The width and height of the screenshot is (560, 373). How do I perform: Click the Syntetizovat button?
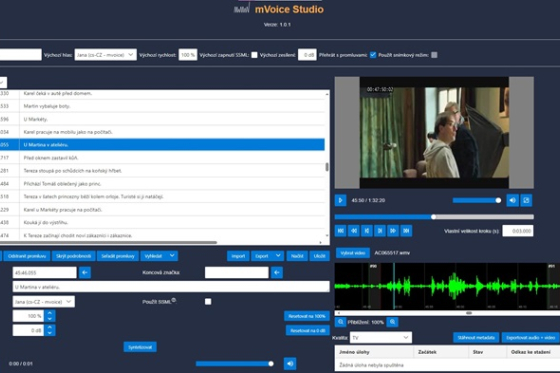click(x=140, y=347)
